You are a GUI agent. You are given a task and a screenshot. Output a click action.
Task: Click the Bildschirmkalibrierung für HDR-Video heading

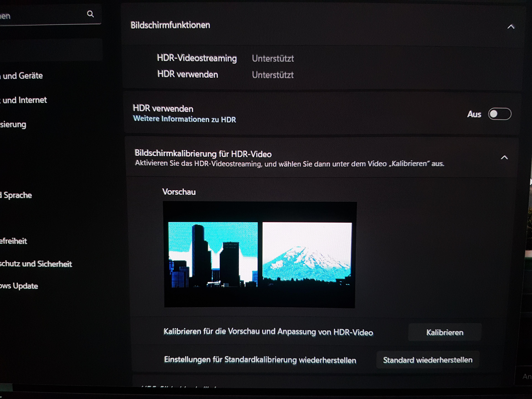[203, 154]
